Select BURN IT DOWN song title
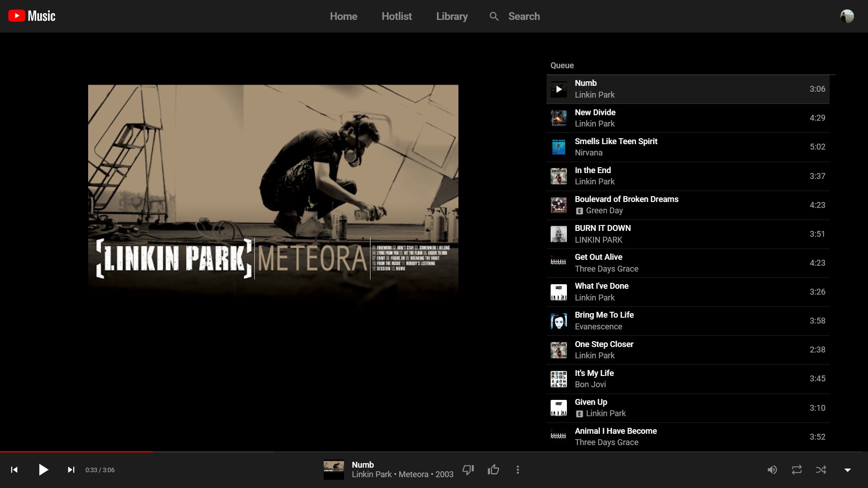The image size is (868, 488). (x=603, y=228)
